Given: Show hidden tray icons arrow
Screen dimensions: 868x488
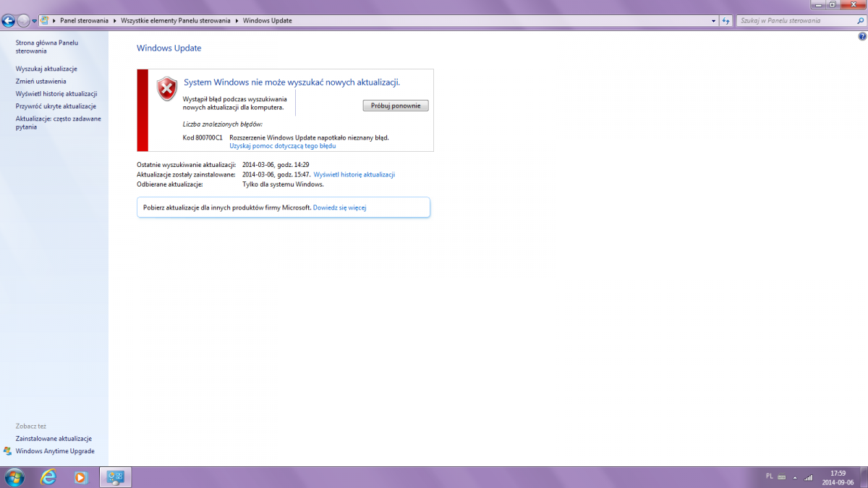Looking at the screenshot, I should (796, 477).
